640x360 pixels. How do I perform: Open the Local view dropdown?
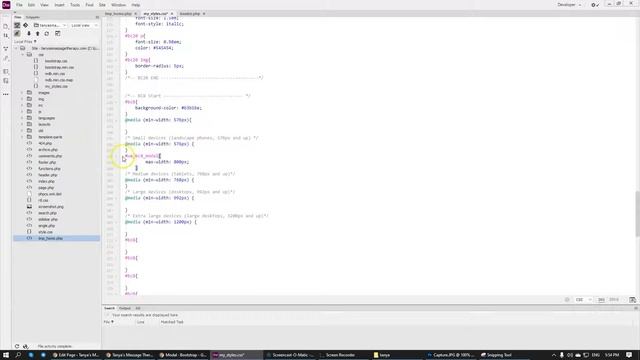(84, 25)
